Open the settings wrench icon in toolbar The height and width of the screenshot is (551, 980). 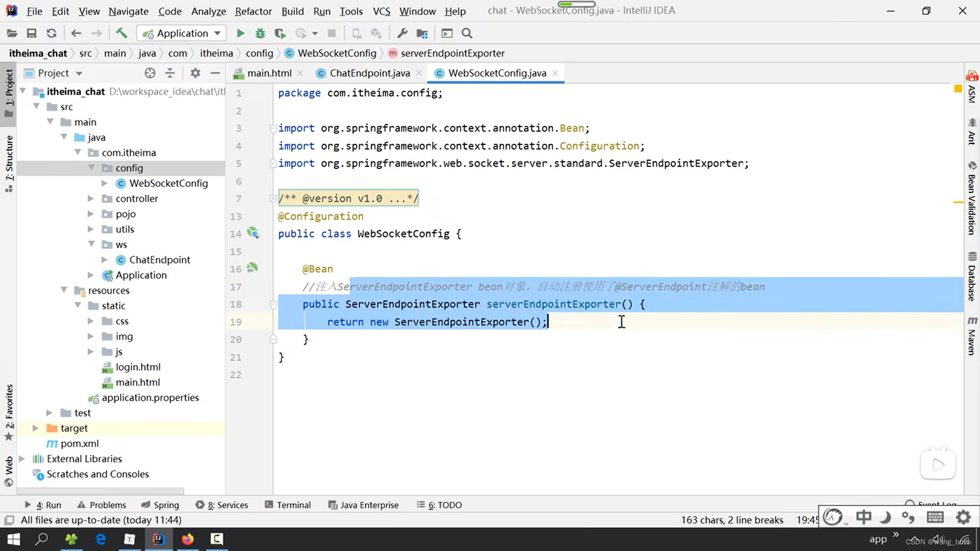[x=402, y=33]
